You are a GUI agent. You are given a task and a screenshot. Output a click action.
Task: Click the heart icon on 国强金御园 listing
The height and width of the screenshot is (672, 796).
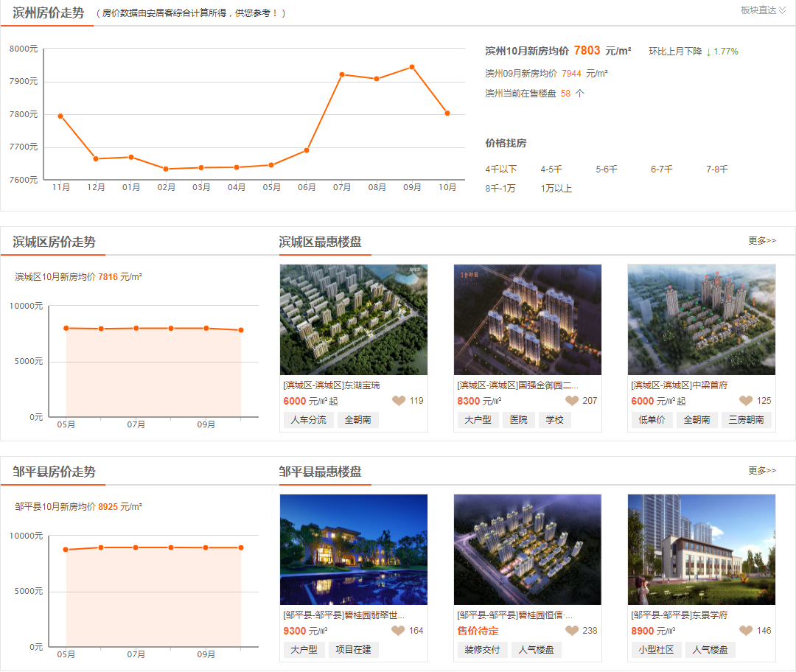pyautogui.click(x=573, y=401)
